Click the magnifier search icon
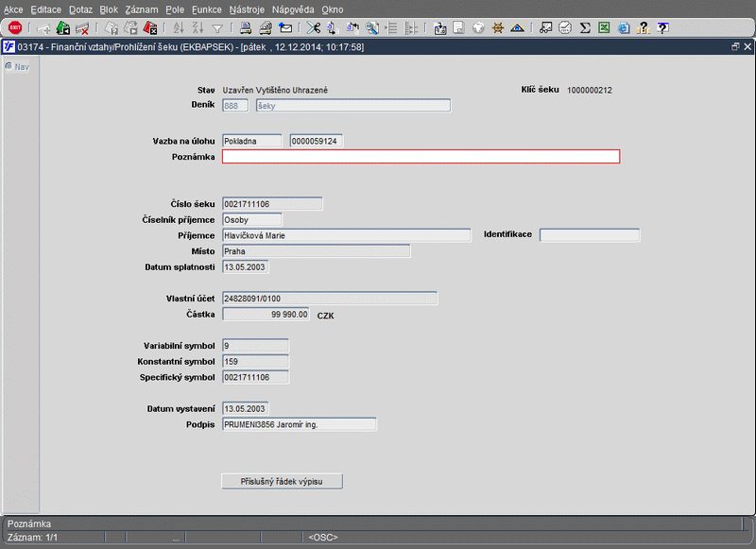 point(371,28)
